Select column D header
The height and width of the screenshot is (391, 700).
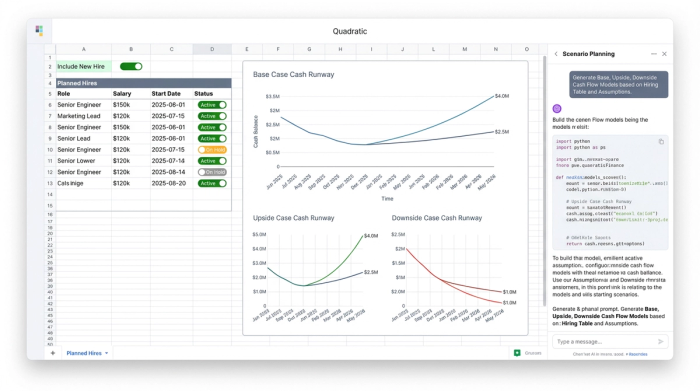coord(212,49)
